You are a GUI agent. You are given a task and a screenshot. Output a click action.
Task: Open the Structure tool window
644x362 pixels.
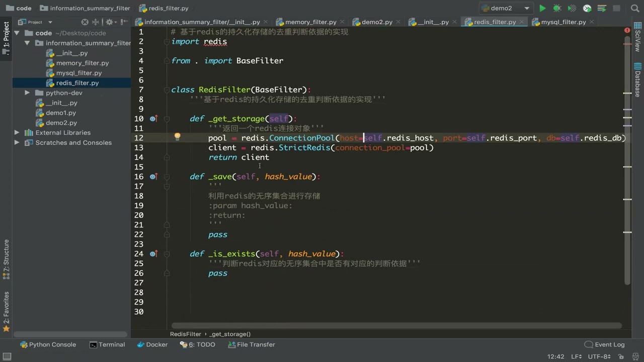pyautogui.click(x=6, y=259)
